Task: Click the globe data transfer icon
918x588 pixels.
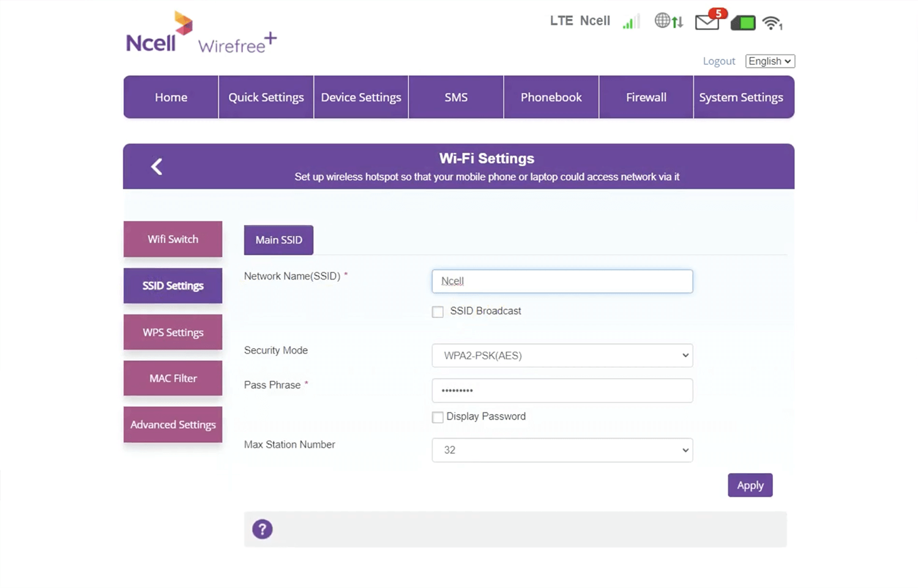Action: [x=668, y=21]
